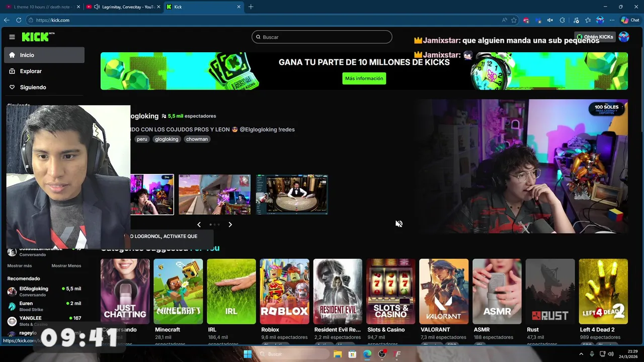
Task: Open the Kick hamburger menu
Action: [x=12, y=37]
